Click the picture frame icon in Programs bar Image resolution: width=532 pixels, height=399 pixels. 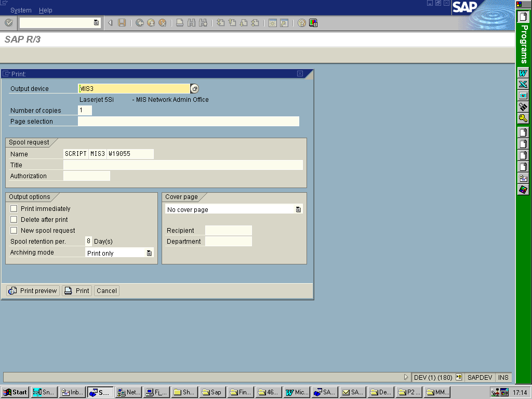(523, 96)
